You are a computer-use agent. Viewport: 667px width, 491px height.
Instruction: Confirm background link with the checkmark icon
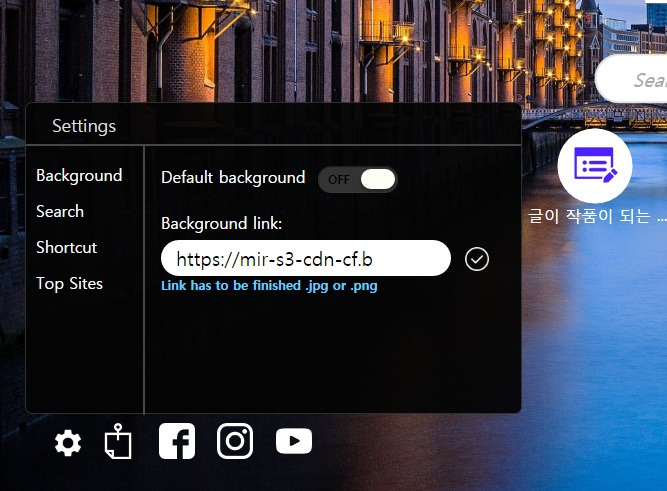477,259
